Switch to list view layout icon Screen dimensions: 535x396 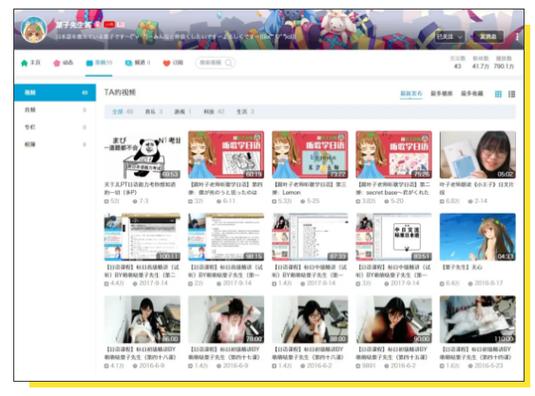pos(511,94)
